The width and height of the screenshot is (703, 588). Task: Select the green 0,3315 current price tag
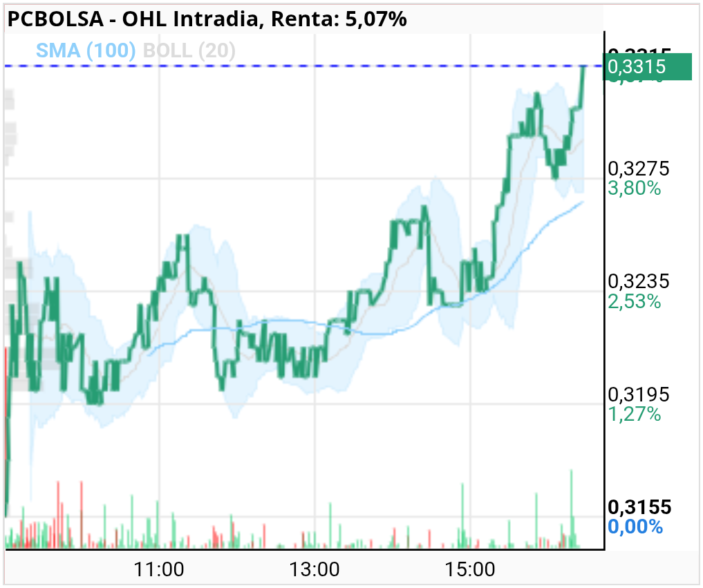(648, 67)
